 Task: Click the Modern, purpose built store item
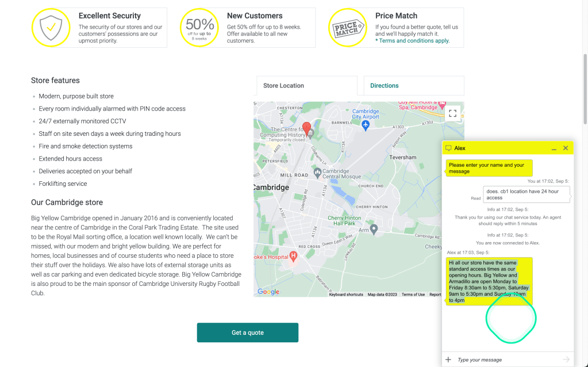[x=76, y=96]
